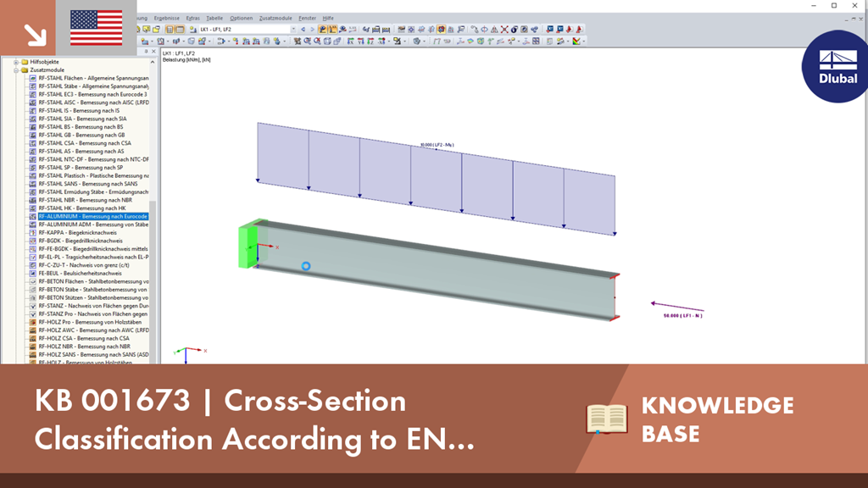Click the RF-HOLZ Pro module icon in the tree
The width and height of the screenshot is (868, 488).
point(33,322)
